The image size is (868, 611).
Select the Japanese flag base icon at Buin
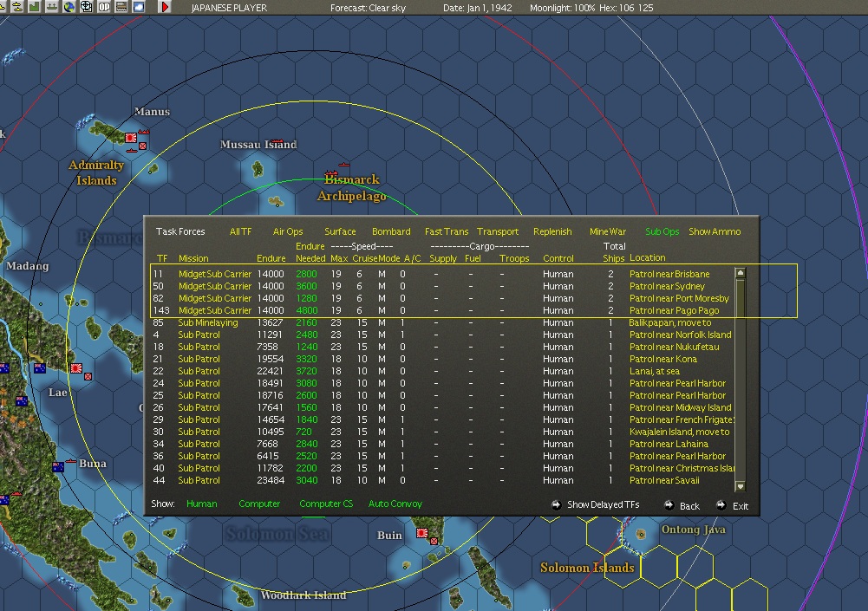pyautogui.click(x=422, y=533)
